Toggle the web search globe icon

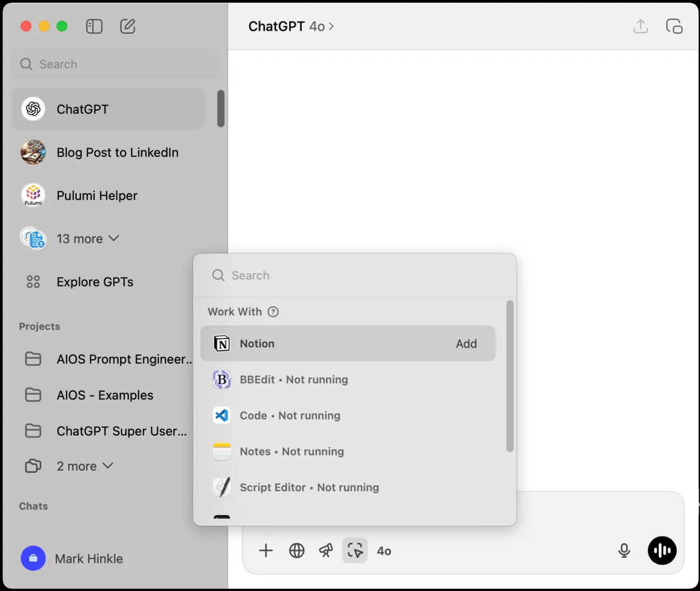[297, 551]
